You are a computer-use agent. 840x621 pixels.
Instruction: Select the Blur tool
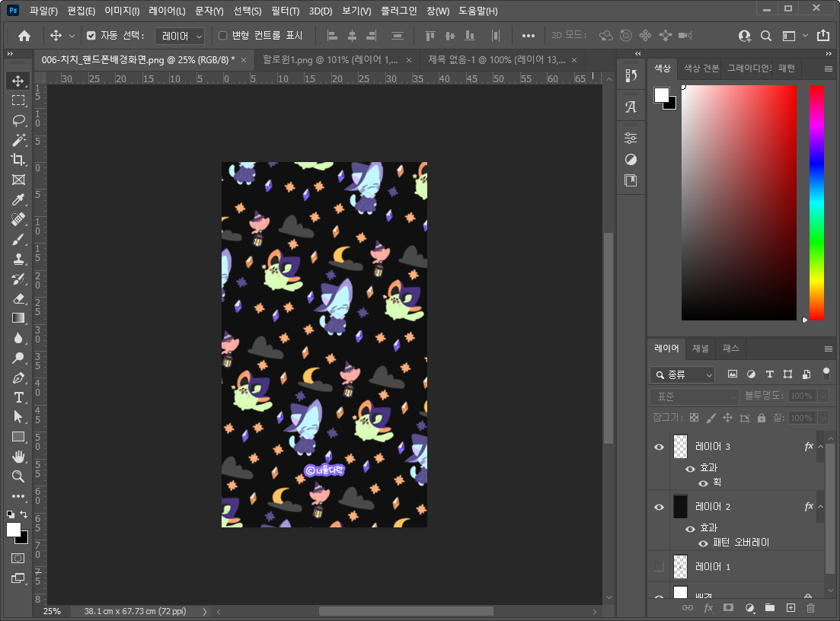point(18,338)
